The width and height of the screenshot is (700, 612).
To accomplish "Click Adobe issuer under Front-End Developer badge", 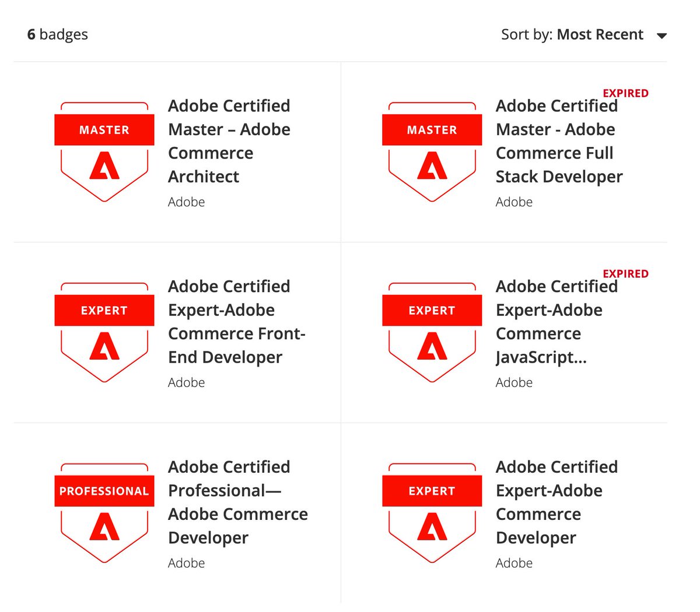I will pyautogui.click(x=187, y=382).
